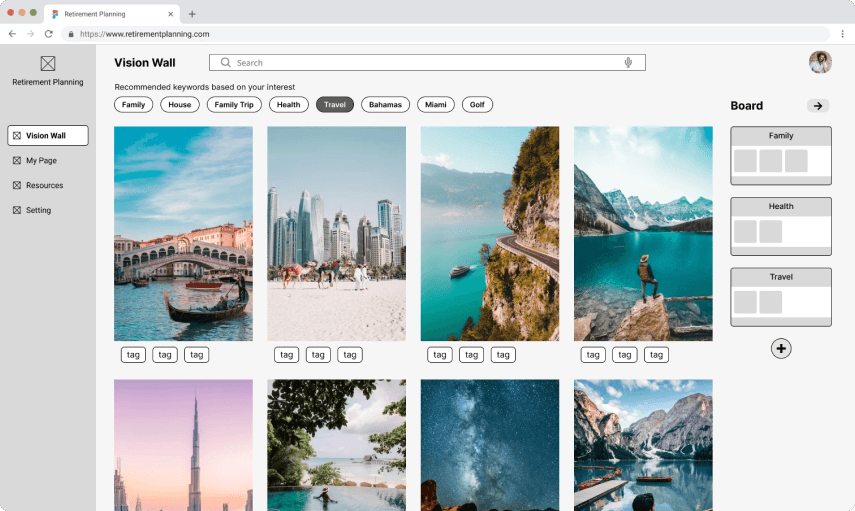The width and height of the screenshot is (855, 511).
Task: Open a new browser tab
Action: pyautogui.click(x=192, y=14)
